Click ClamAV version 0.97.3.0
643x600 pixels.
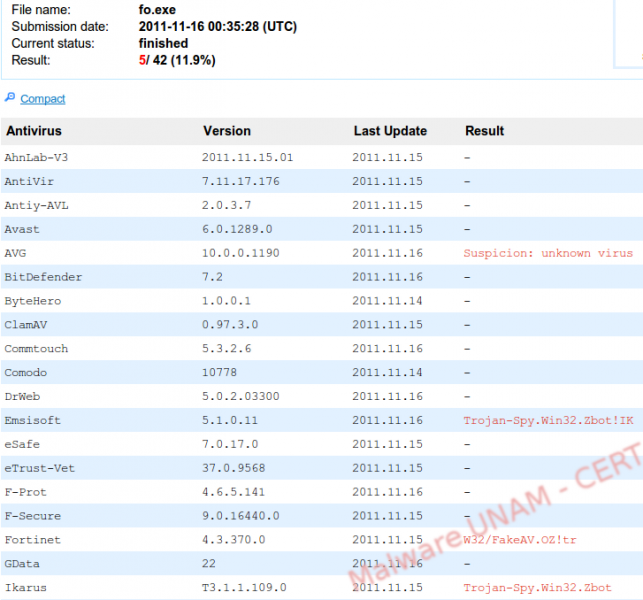[x=230, y=325]
